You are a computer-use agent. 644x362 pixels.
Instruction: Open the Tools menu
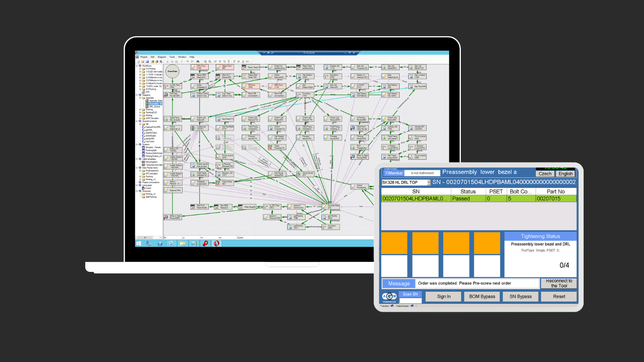172,57
